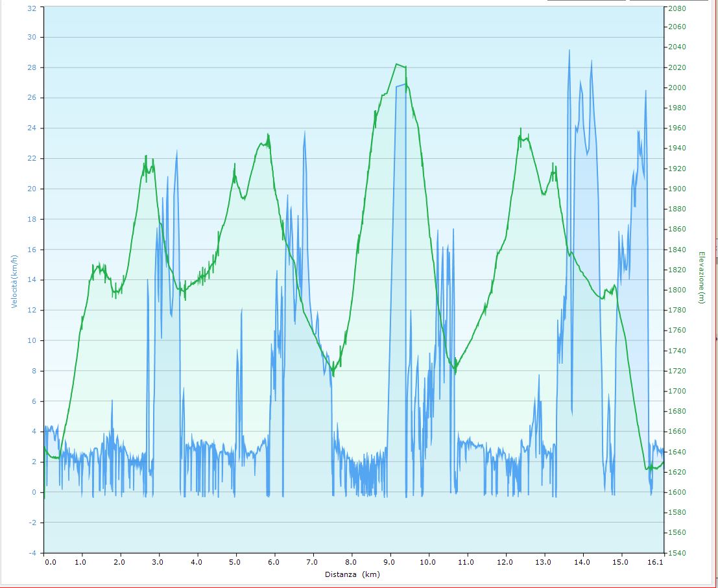
Task: Click the highest green elevation peak
Action: [396, 64]
